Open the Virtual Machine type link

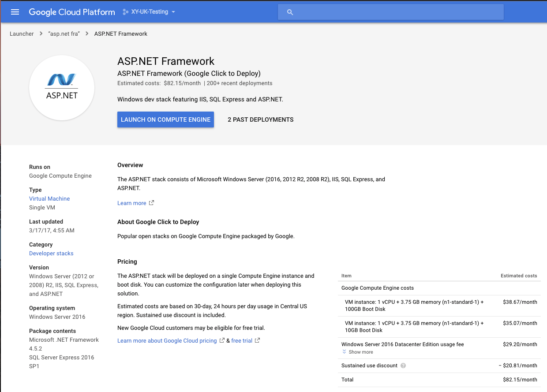click(49, 199)
